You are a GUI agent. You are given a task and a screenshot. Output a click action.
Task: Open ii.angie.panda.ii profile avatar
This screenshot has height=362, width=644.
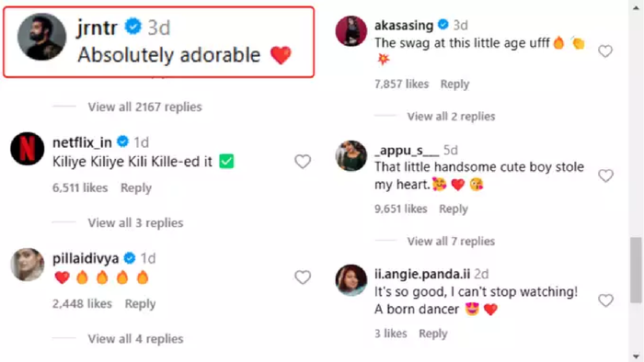click(x=351, y=280)
